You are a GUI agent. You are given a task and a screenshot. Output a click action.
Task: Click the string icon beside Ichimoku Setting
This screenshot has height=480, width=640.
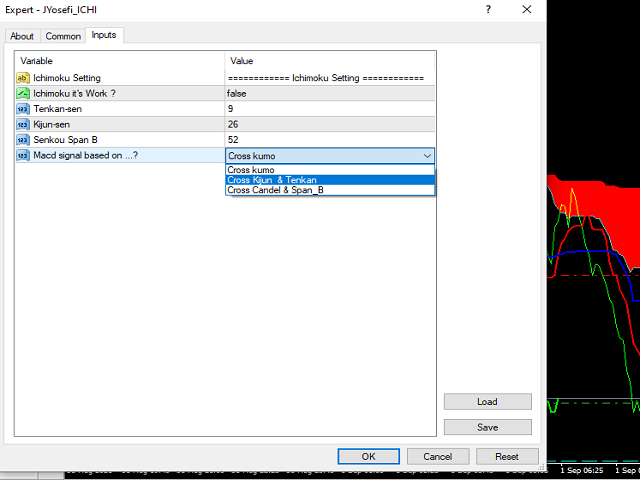tap(23, 78)
